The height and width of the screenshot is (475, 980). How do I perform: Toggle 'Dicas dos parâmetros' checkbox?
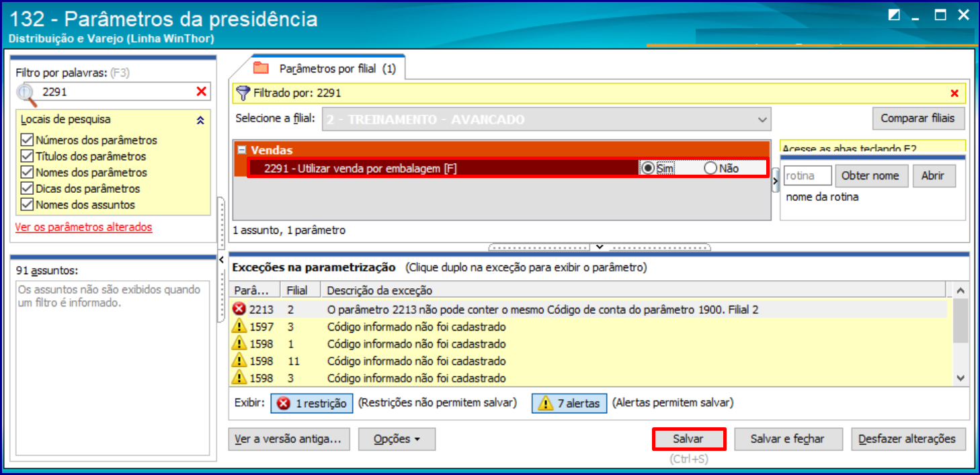click(27, 189)
